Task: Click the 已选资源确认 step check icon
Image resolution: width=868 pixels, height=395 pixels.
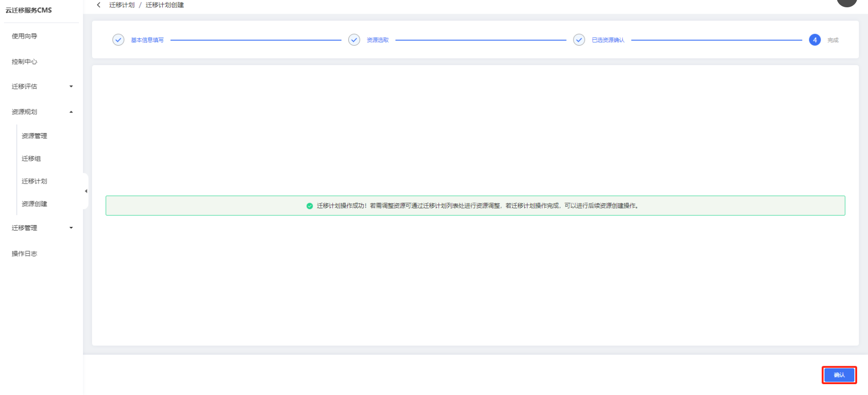Action: point(579,40)
